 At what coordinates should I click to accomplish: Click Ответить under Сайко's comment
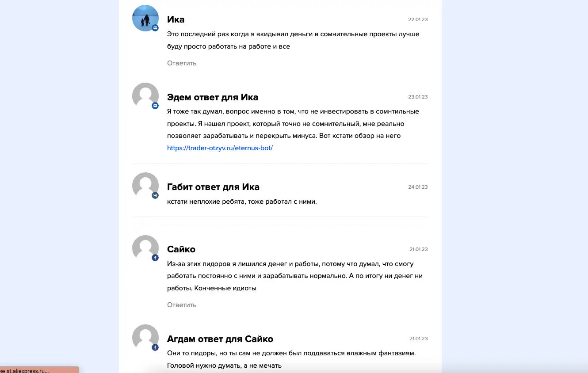tap(182, 305)
